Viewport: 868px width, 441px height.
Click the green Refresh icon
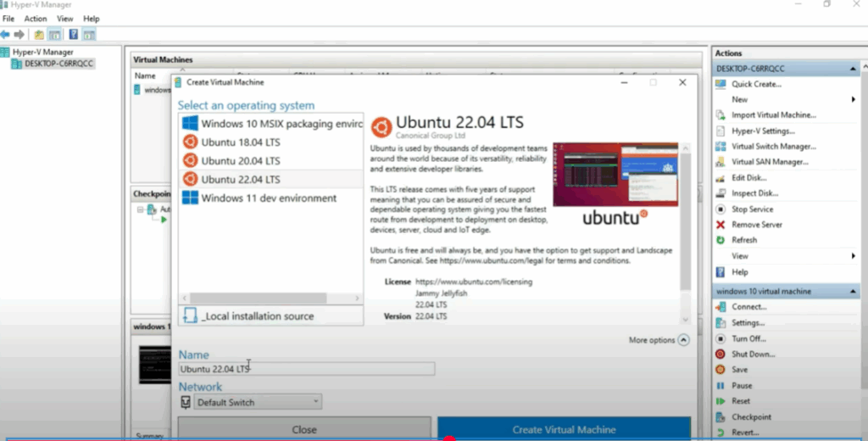(x=721, y=241)
